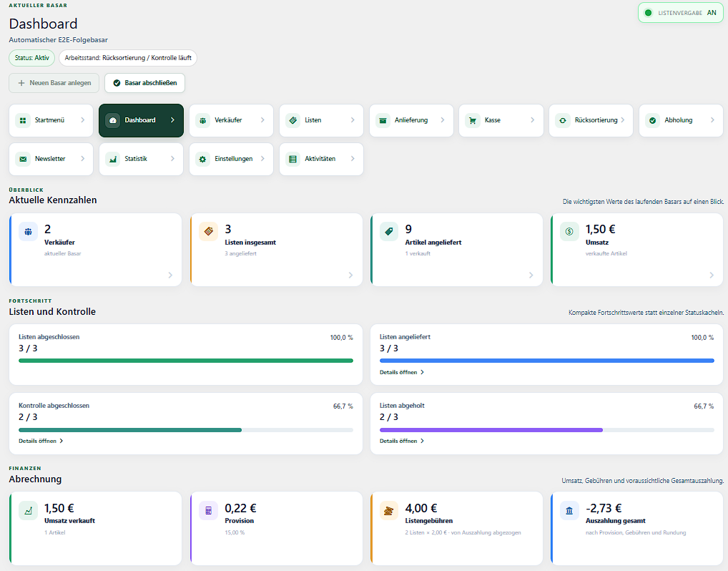The image size is (728, 571).
Task: Click the arrow on the '1,50 € Umsatz' card
Action: 712,275
